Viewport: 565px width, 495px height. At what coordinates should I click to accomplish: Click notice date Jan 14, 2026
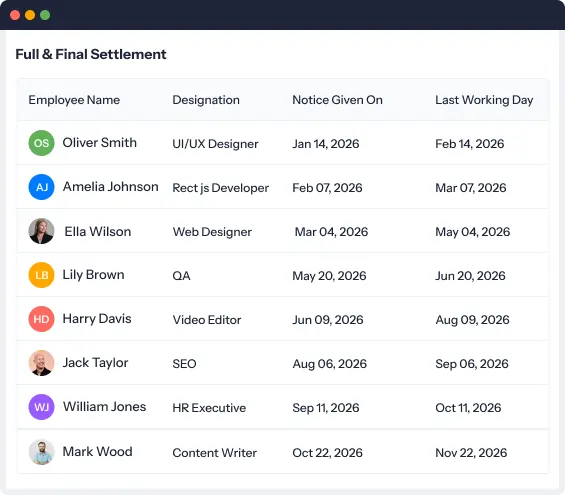click(x=326, y=144)
